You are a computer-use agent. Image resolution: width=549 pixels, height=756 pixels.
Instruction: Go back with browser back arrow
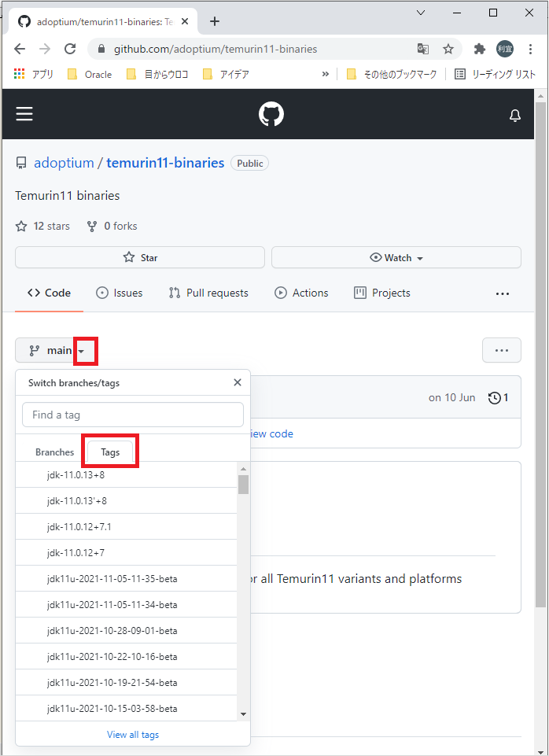pyautogui.click(x=20, y=49)
